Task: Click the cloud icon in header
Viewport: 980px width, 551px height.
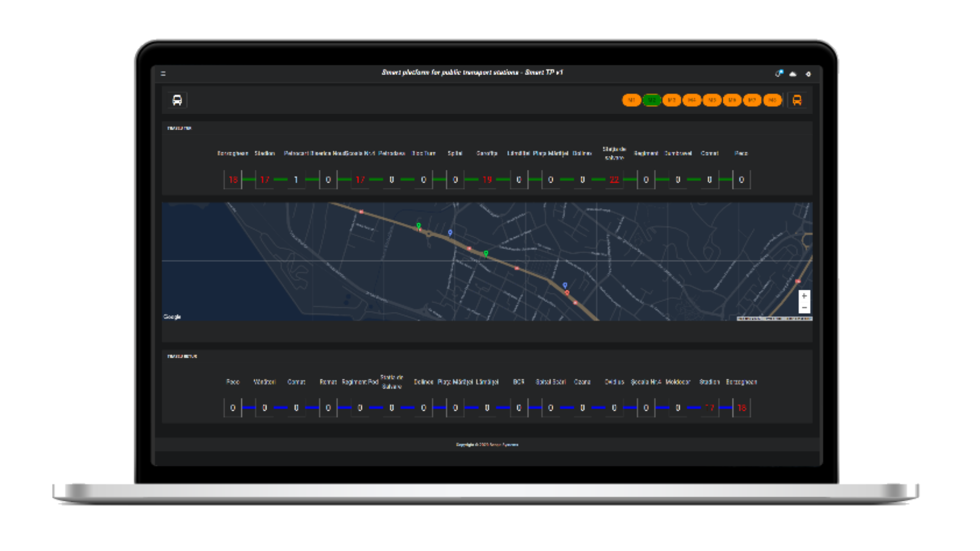Action: click(793, 74)
